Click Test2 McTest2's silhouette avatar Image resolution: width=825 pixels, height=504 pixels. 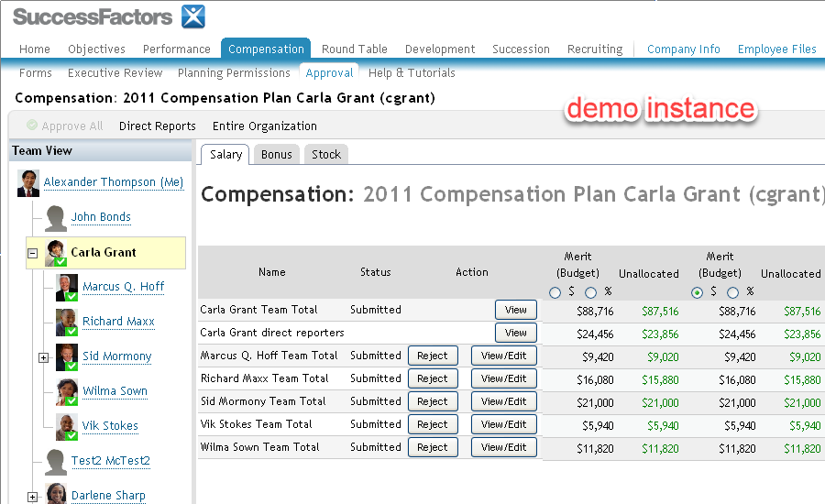56,461
